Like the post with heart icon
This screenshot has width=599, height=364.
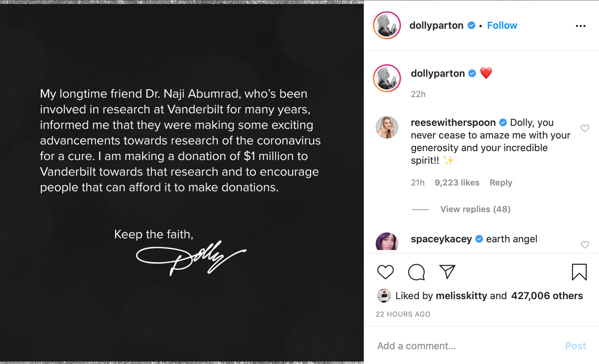[x=385, y=272]
